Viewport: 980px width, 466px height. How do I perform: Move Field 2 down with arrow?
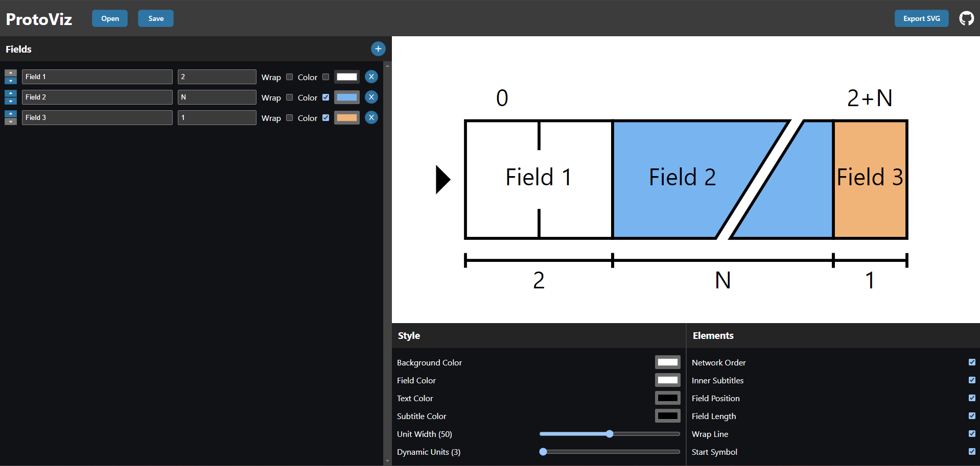point(11,101)
